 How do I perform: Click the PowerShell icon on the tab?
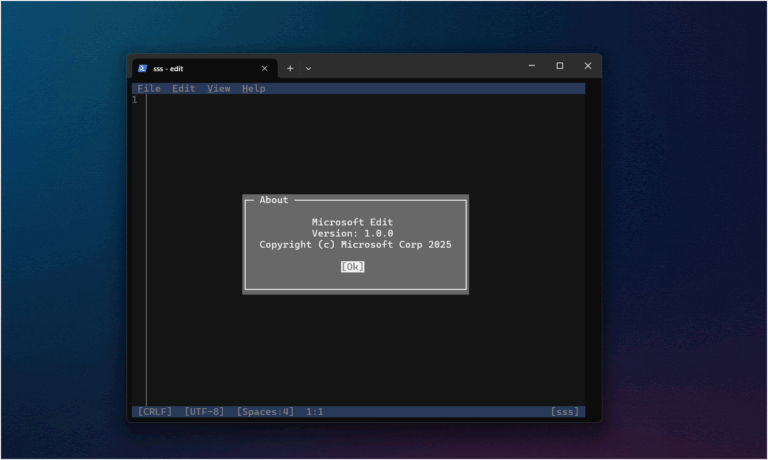tap(143, 69)
